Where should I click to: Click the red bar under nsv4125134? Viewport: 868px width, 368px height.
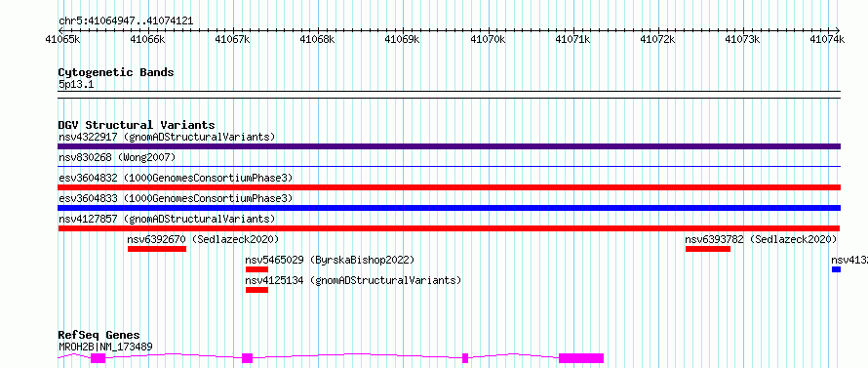pyautogui.click(x=256, y=290)
